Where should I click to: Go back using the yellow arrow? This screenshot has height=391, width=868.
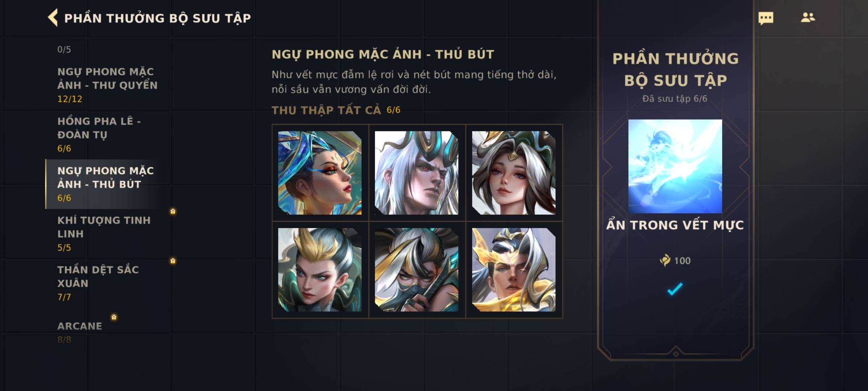pos(53,18)
